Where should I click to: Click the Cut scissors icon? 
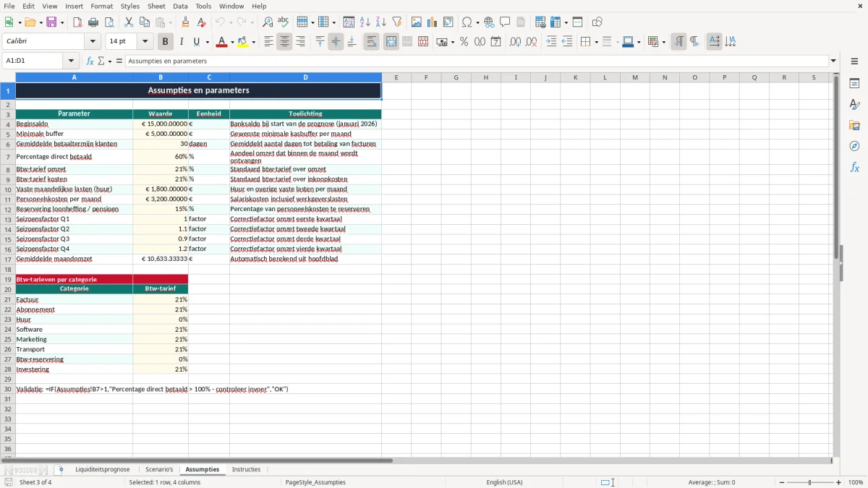pyautogui.click(x=129, y=22)
